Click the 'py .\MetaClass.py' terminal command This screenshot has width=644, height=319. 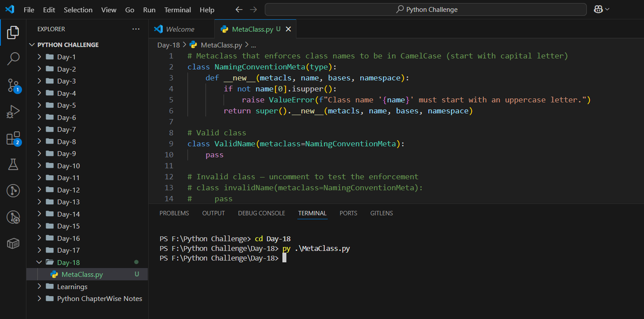pyautogui.click(x=316, y=249)
